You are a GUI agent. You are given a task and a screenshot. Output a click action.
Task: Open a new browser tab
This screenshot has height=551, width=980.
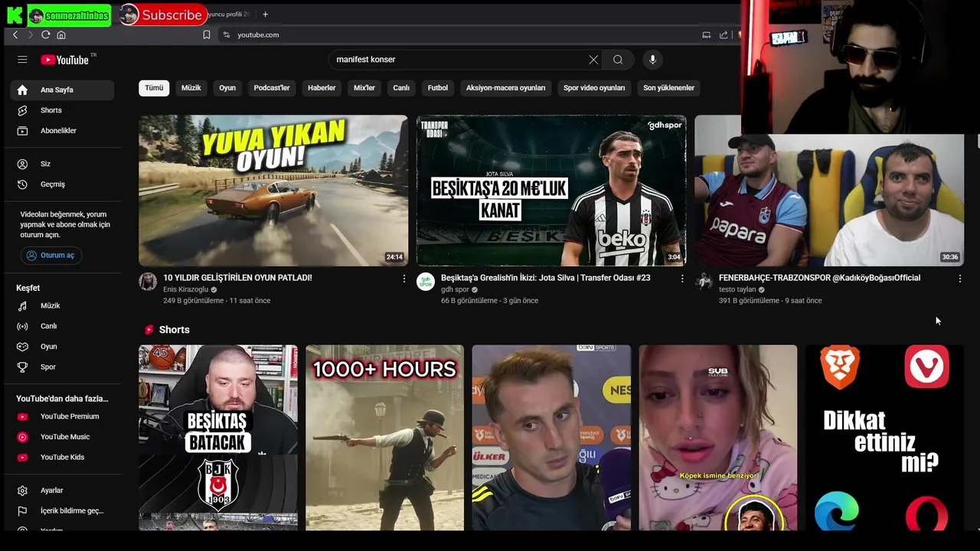point(265,14)
